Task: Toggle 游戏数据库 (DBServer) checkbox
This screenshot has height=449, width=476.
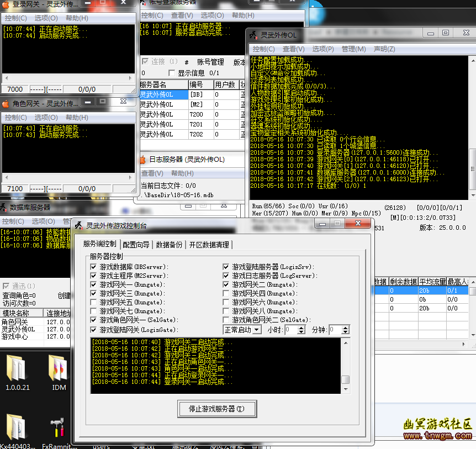Action: tap(93, 267)
